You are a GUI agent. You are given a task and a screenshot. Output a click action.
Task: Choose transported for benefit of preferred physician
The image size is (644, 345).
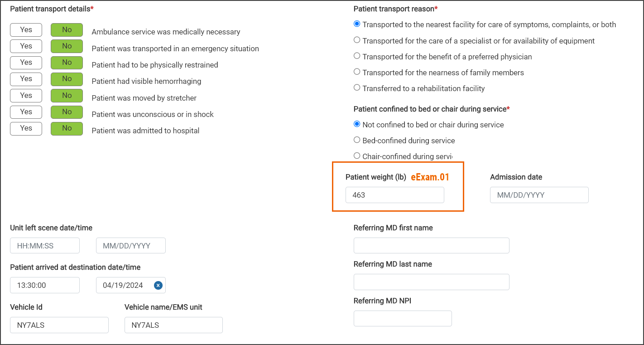coord(357,56)
